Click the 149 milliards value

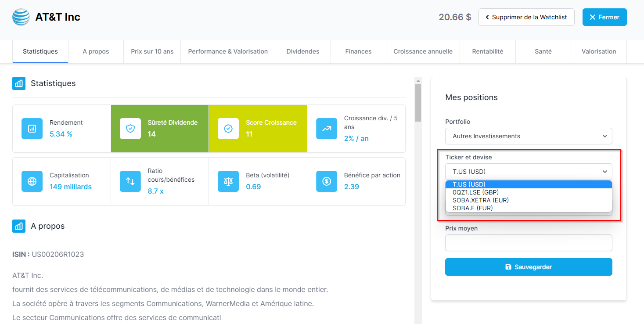(x=71, y=187)
